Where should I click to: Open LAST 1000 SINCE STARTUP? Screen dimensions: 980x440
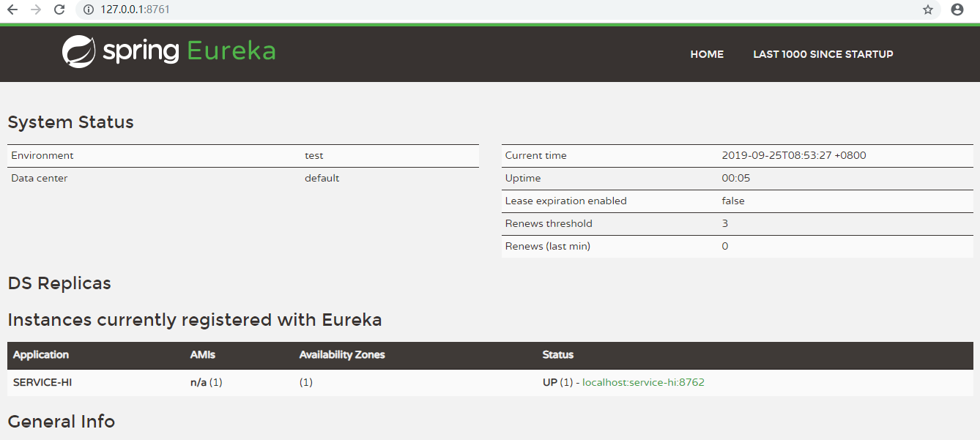tap(823, 54)
